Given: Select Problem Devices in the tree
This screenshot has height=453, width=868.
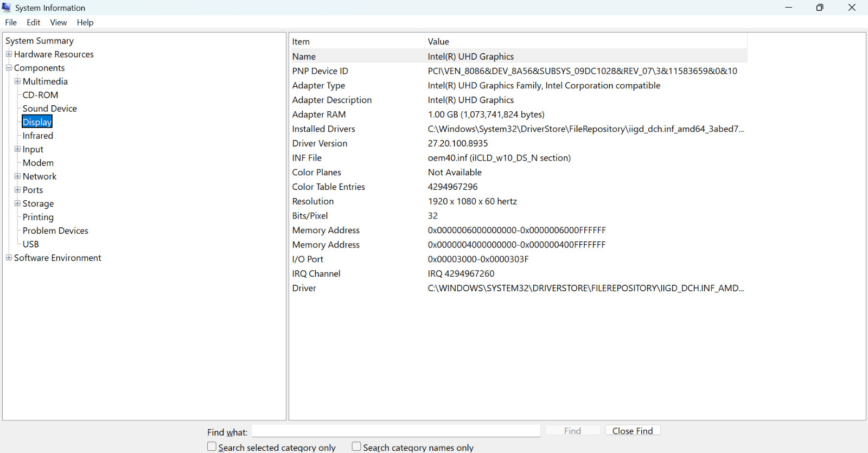Looking at the screenshot, I should click(55, 231).
